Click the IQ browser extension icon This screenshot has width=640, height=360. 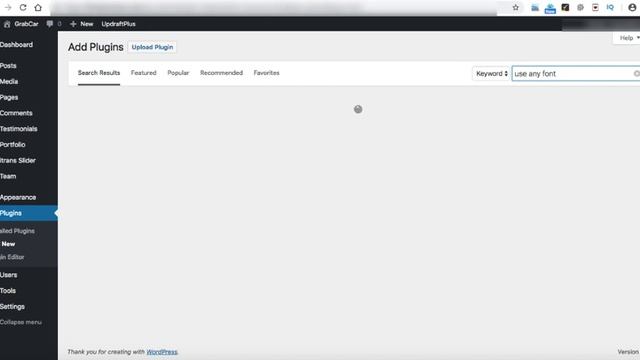610,7
